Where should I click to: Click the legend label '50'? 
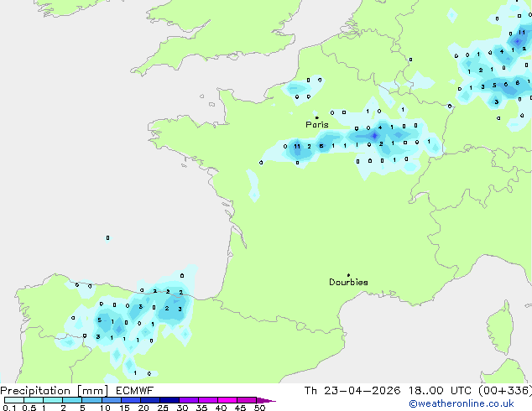click(x=259, y=408)
